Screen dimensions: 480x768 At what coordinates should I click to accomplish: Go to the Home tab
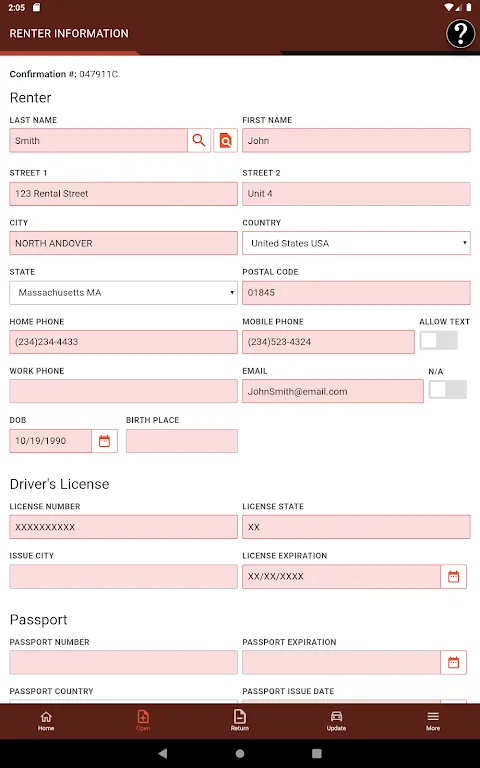click(x=46, y=721)
